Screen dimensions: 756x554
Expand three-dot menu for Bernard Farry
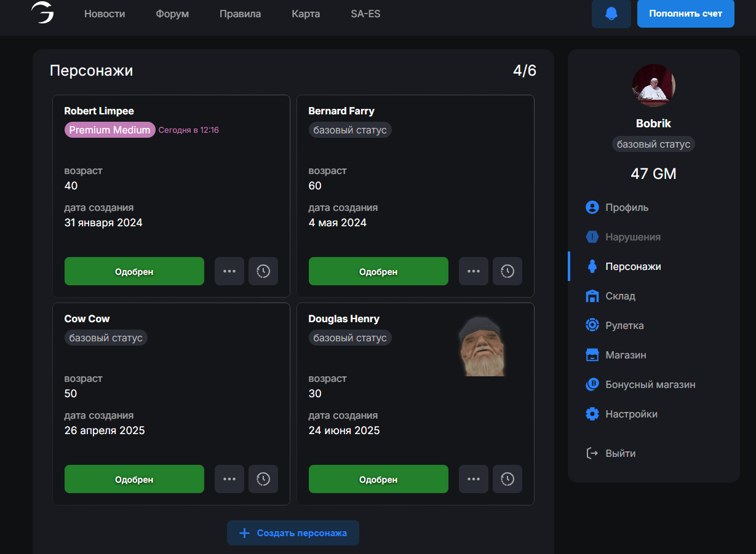(474, 271)
